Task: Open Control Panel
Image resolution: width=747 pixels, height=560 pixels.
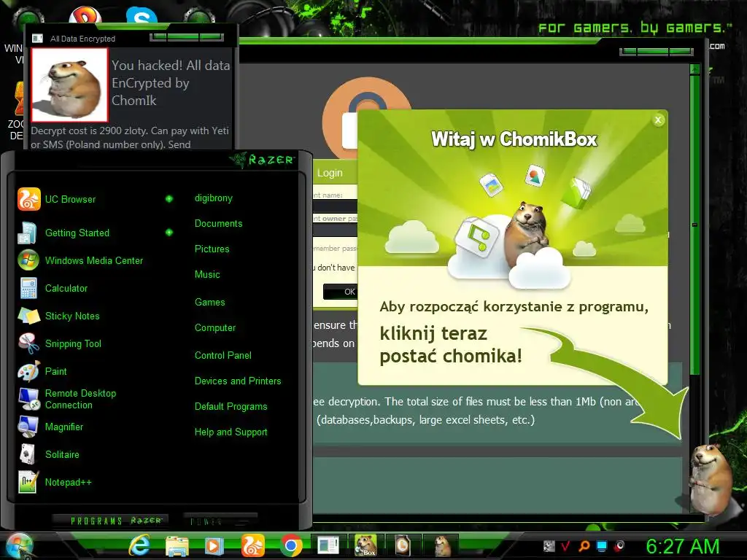Action: [222, 355]
